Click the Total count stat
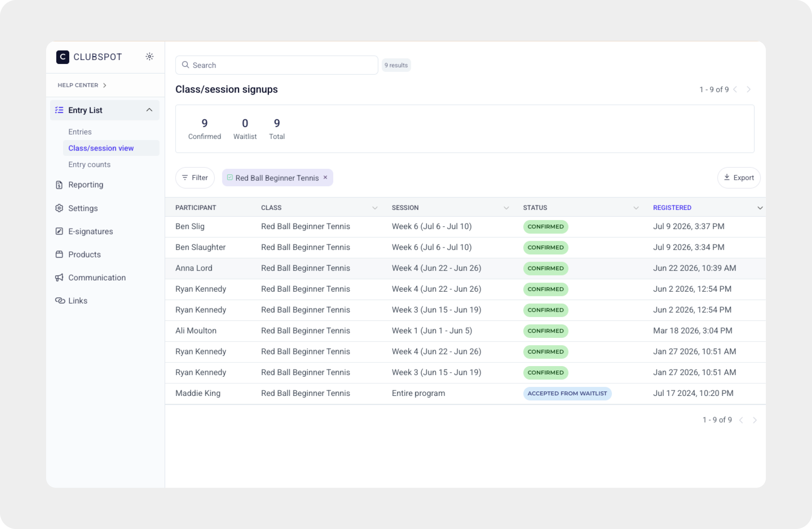 coord(277,129)
